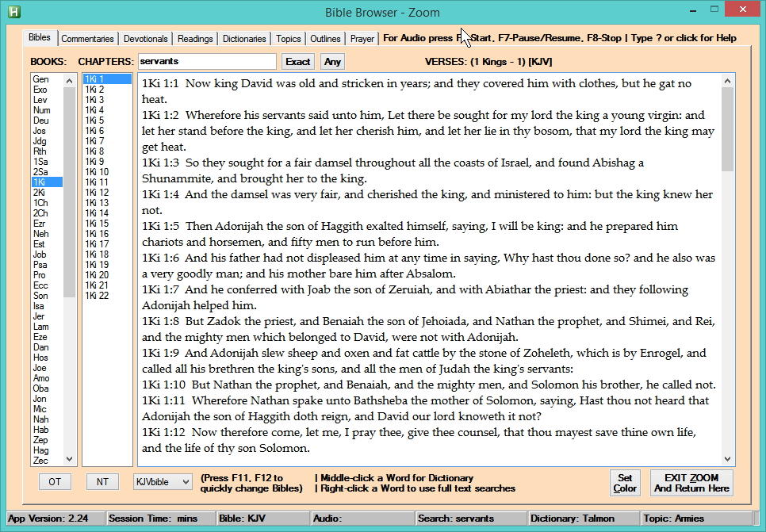Click the Topic: Armies status field

point(695,519)
